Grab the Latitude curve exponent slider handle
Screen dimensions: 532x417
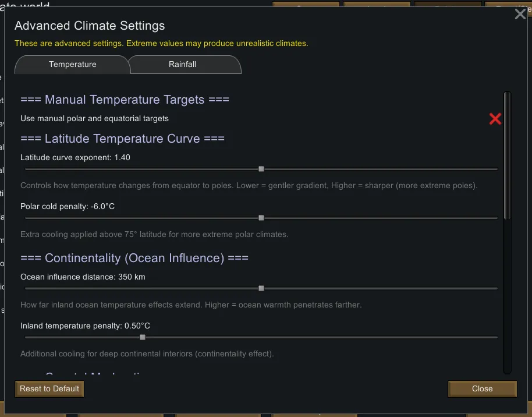(261, 169)
